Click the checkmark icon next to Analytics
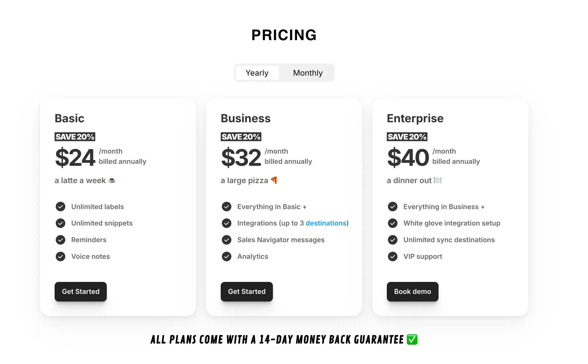 [227, 256]
